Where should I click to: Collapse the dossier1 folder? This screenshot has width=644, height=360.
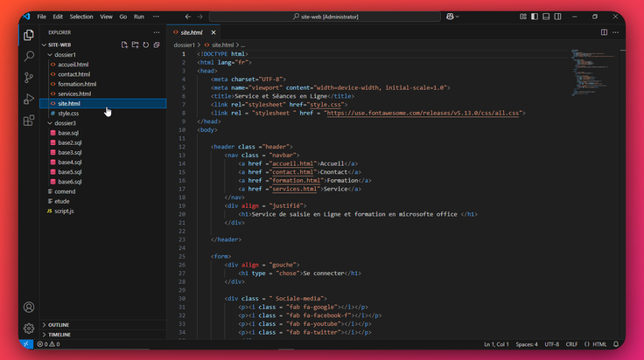65,54
